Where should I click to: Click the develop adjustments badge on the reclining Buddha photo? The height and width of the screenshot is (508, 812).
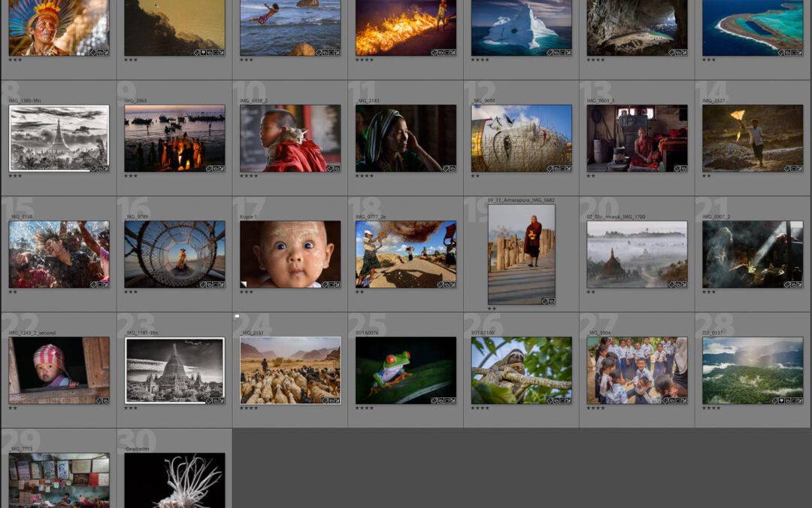coord(568,169)
